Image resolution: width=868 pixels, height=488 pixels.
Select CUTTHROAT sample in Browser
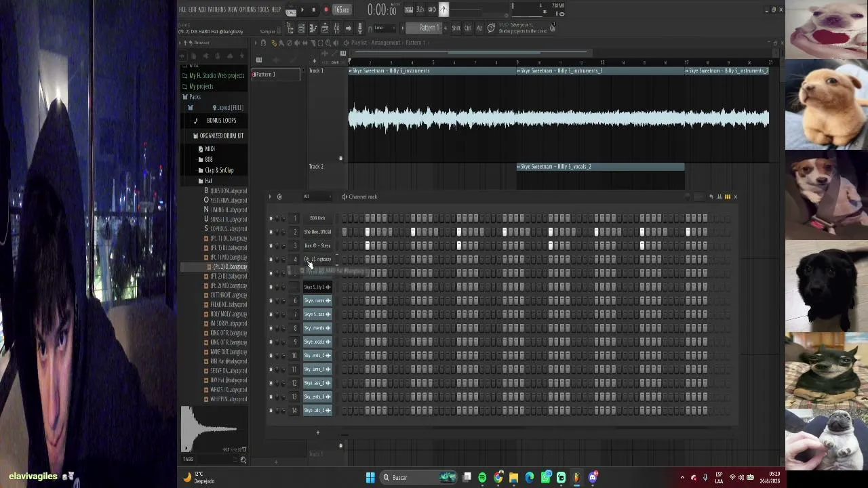click(229, 296)
